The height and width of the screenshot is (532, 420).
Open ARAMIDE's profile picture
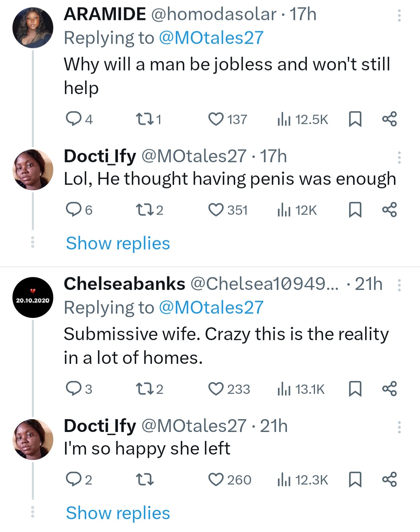coord(33,28)
